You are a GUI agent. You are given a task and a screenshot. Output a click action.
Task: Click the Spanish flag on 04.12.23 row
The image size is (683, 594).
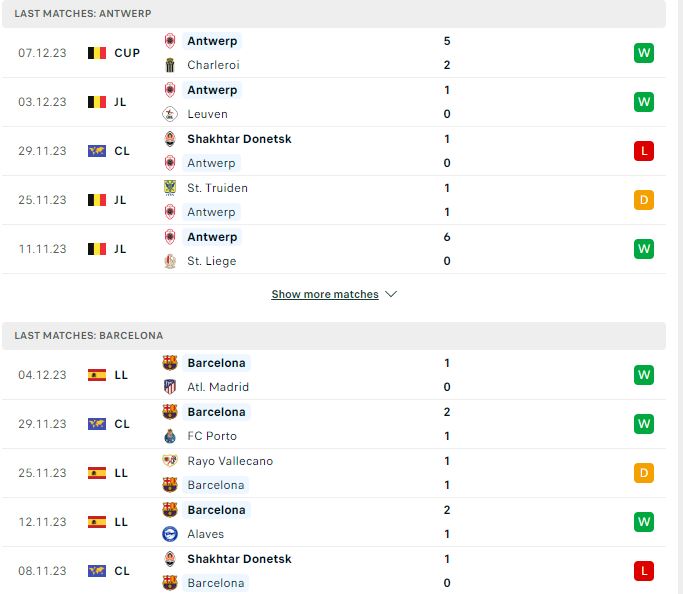[x=97, y=375]
